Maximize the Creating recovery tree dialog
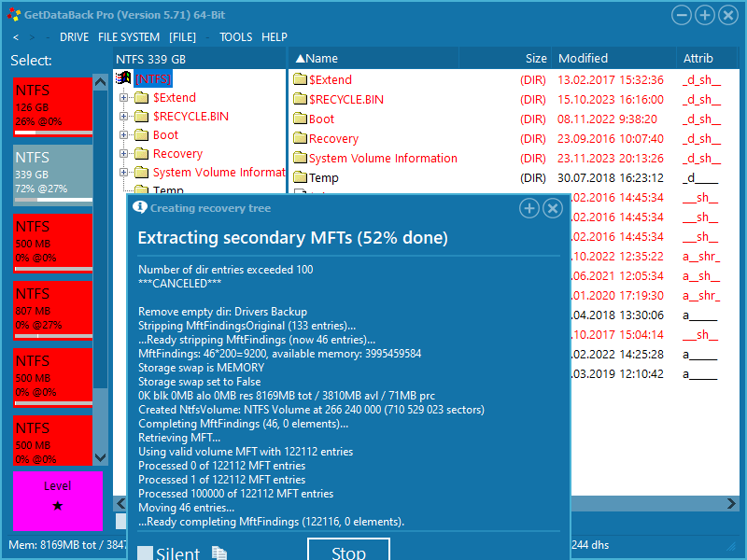The height and width of the screenshot is (560, 747). (x=529, y=208)
